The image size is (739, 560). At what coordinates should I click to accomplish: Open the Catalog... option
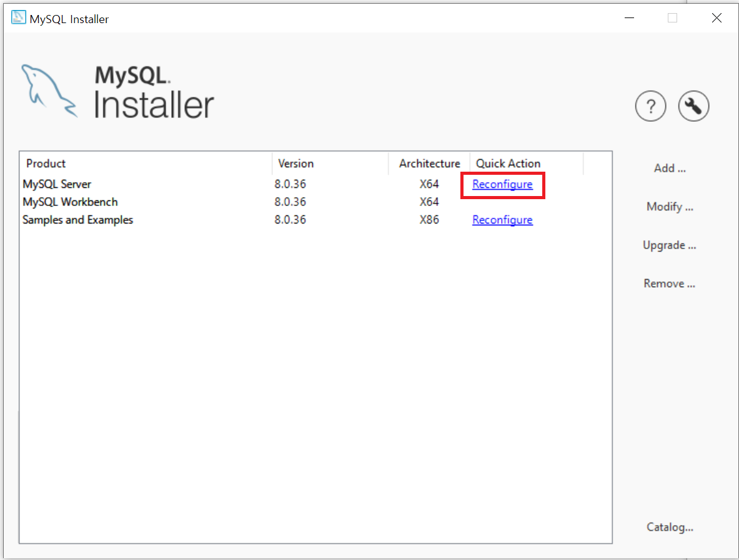click(670, 527)
